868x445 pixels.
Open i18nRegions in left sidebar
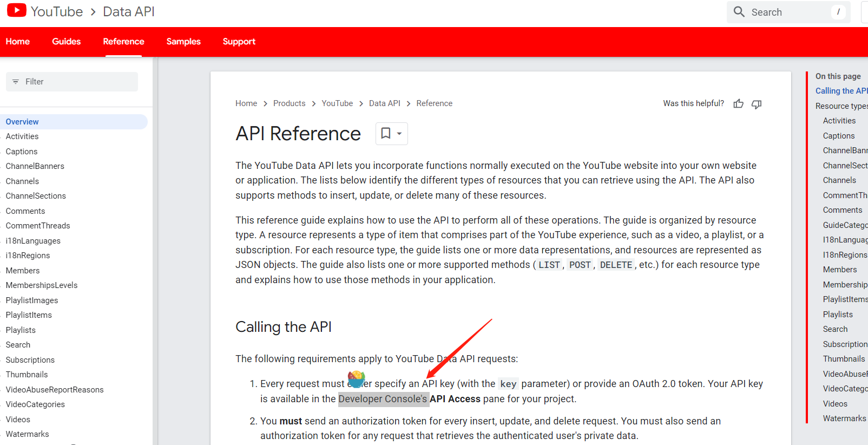[x=28, y=256]
